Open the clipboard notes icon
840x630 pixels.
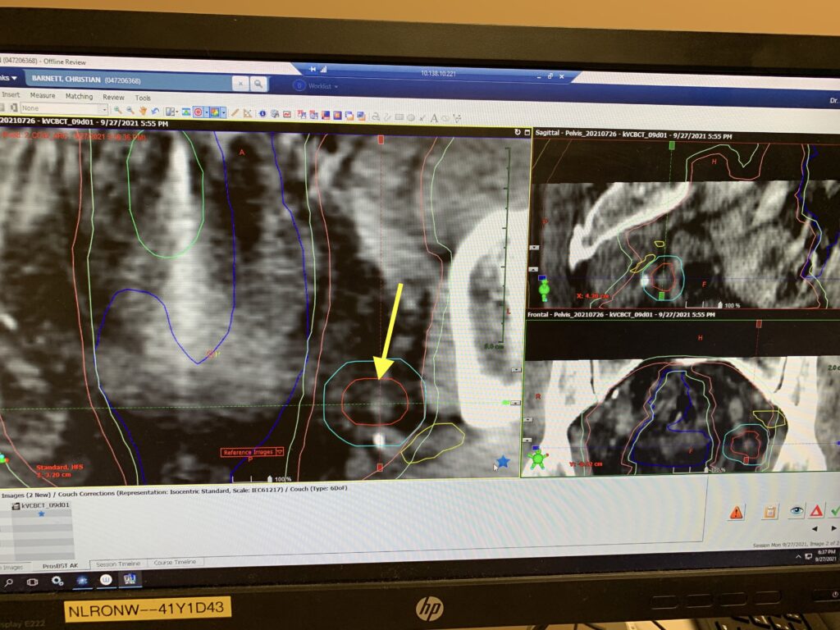click(769, 512)
